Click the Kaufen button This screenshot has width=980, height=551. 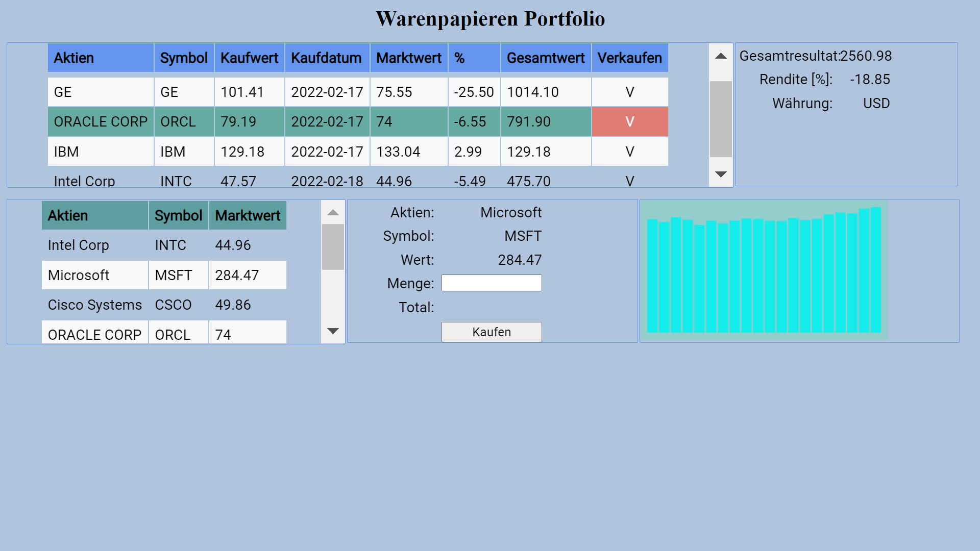(491, 332)
